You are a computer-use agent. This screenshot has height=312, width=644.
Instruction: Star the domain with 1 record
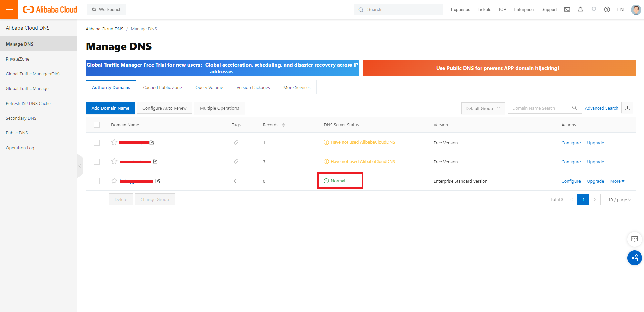coord(114,142)
